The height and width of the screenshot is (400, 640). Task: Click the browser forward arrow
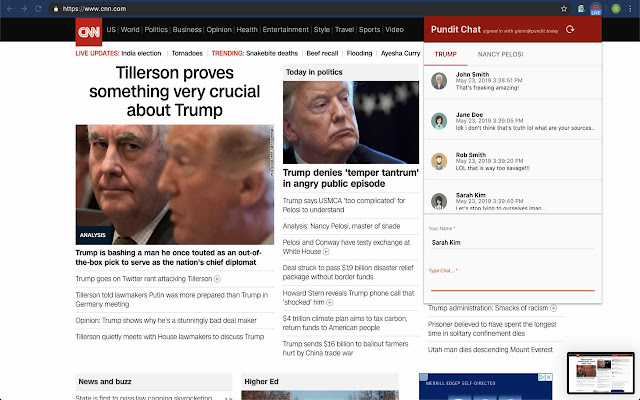point(24,9)
